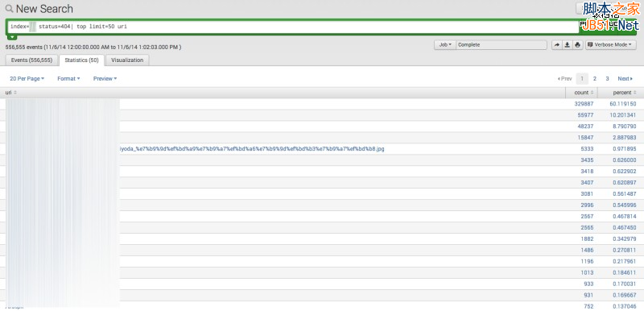The height and width of the screenshot is (311, 644).
Task: Click the uri link ending in .jpg
Action: (x=251, y=149)
